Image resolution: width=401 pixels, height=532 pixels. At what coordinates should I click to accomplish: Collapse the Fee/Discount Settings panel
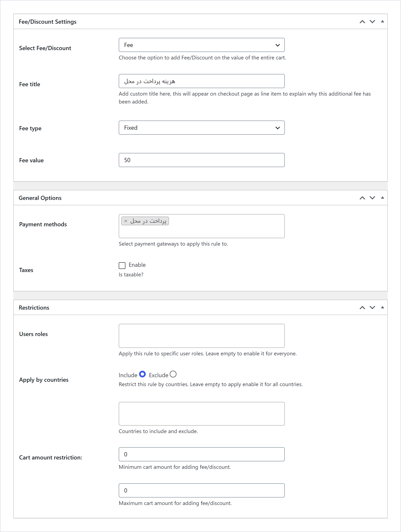tap(382, 21)
